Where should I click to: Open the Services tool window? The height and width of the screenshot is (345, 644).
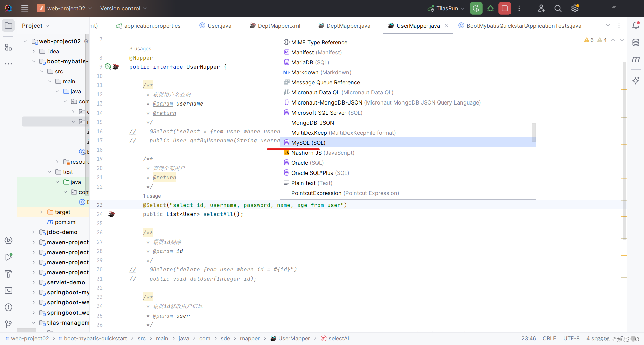[9, 240]
